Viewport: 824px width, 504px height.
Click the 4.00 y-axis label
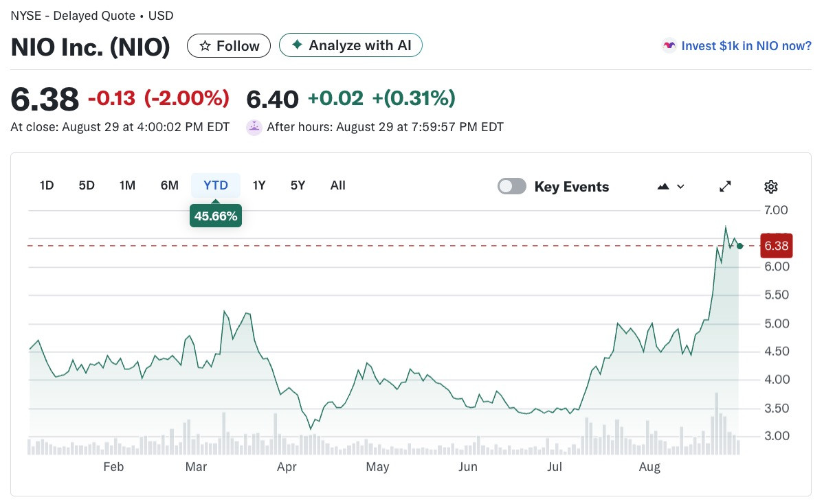(777, 379)
